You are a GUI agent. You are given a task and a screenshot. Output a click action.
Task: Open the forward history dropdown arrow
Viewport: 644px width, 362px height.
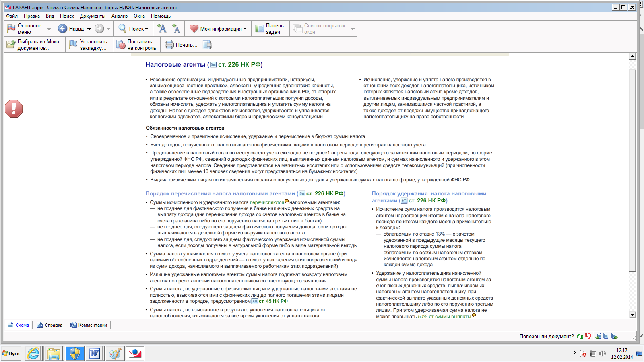(x=108, y=29)
